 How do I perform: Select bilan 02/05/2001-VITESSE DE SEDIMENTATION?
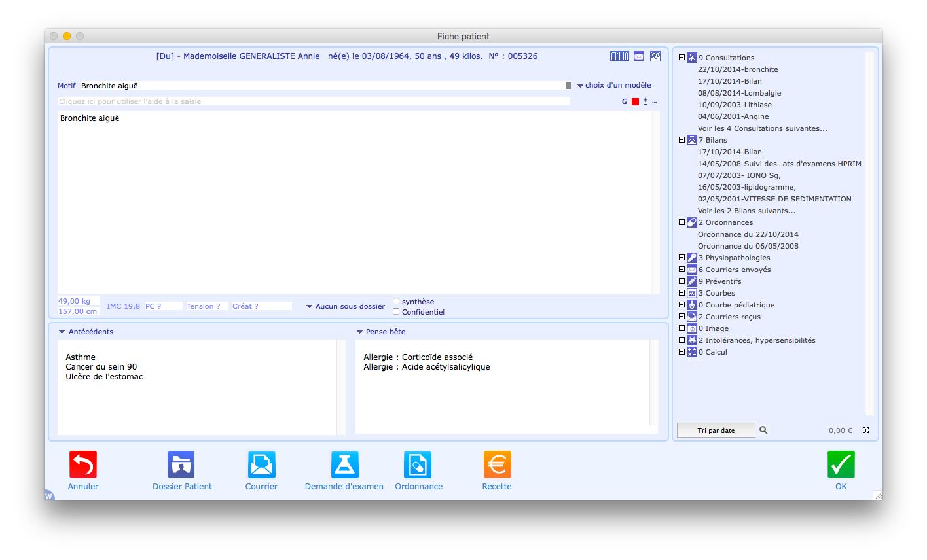coord(774,199)
